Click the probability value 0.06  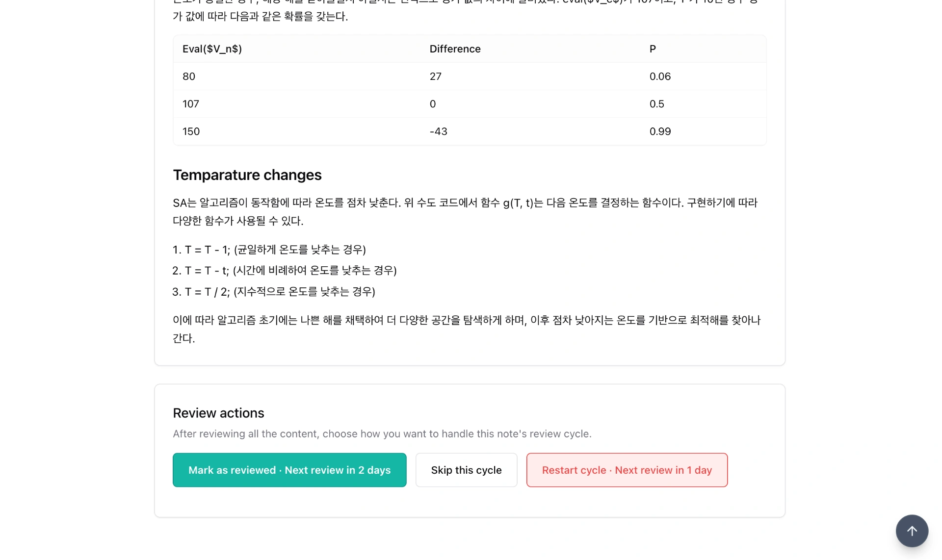click(x=660, y=76)
